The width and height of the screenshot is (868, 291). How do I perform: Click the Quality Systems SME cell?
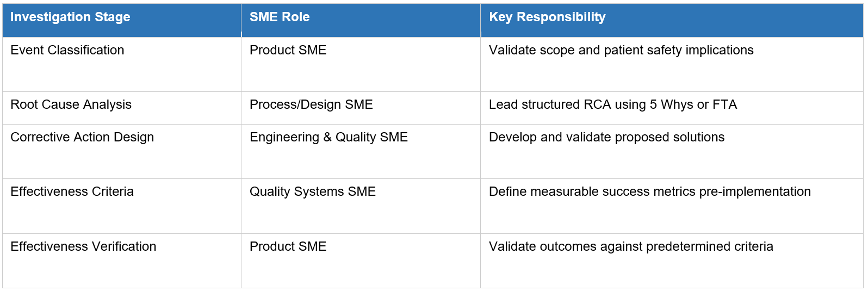tap(361, 206)
